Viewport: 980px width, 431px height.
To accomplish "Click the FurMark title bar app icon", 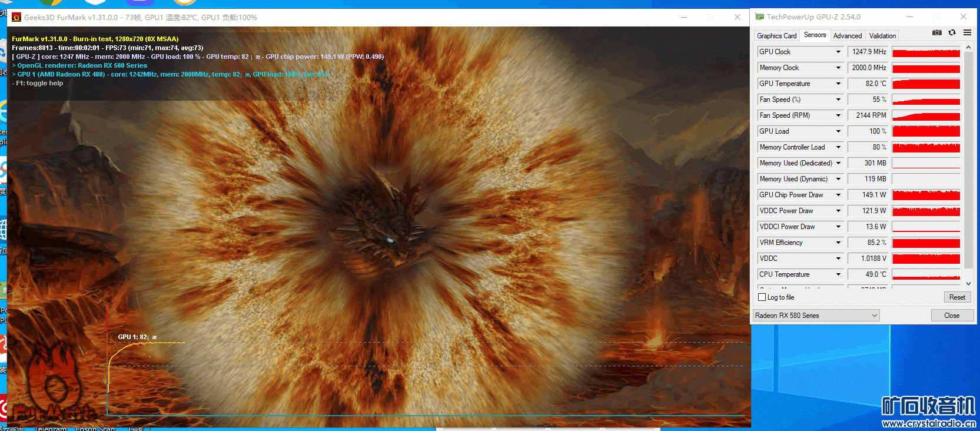I will point(16,18).
